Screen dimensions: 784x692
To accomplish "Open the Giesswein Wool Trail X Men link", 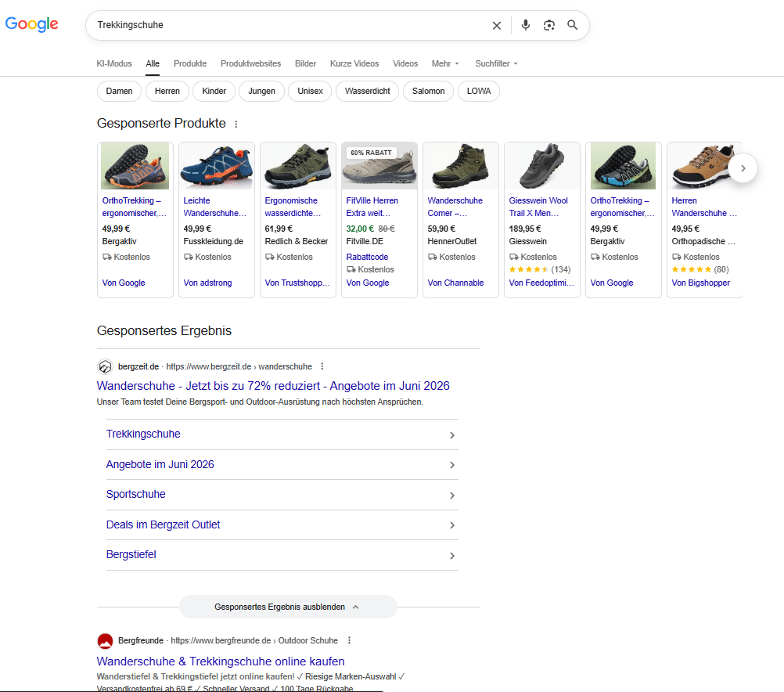I will coord(538,207).
